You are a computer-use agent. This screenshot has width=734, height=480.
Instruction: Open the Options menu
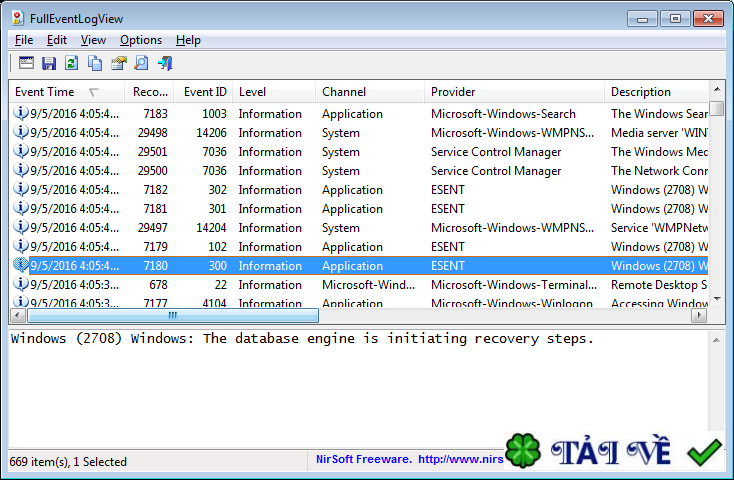coord(140,40)
